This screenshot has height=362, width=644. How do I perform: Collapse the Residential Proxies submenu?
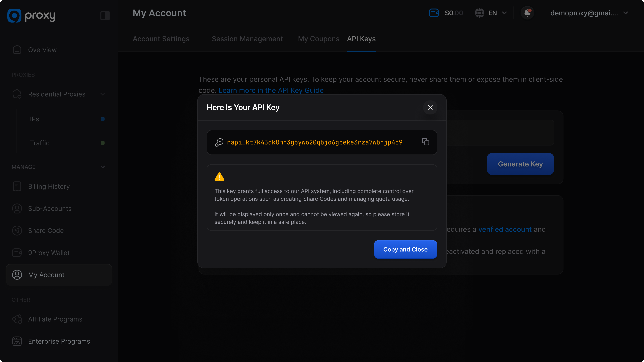click(x=102, y=94)
